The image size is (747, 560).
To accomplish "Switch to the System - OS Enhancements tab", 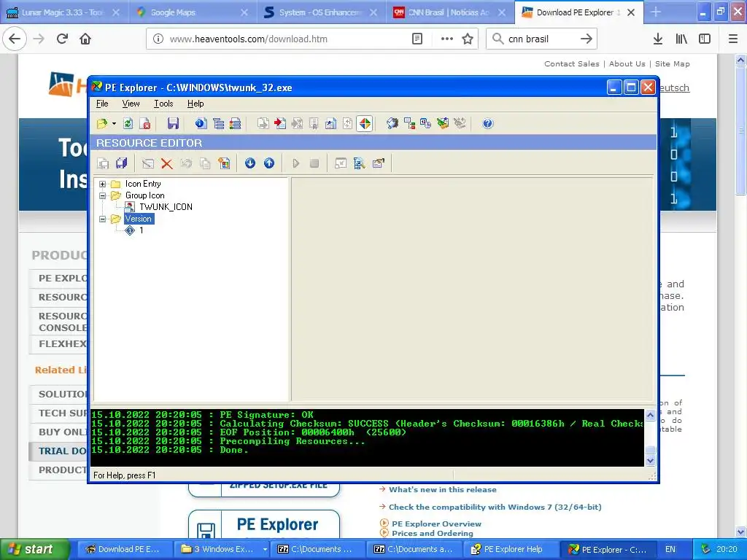I will pos(321,12).
